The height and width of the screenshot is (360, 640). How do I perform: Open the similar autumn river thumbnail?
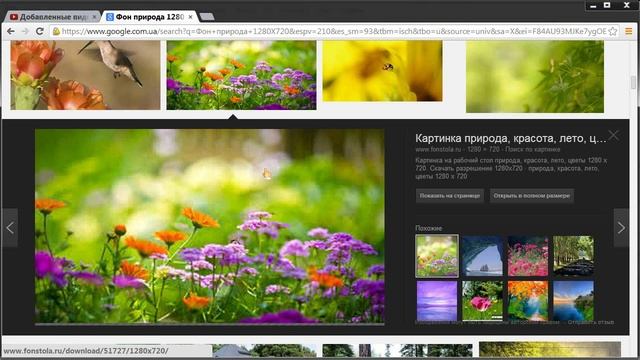pos(528,301)
